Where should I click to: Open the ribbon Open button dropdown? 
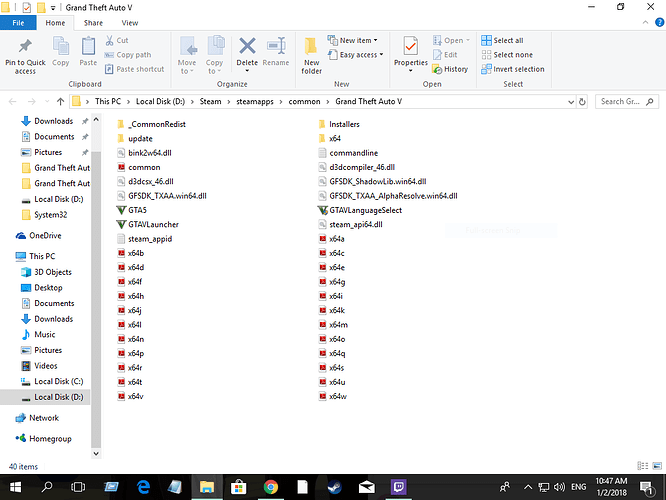tap(468, 40)
